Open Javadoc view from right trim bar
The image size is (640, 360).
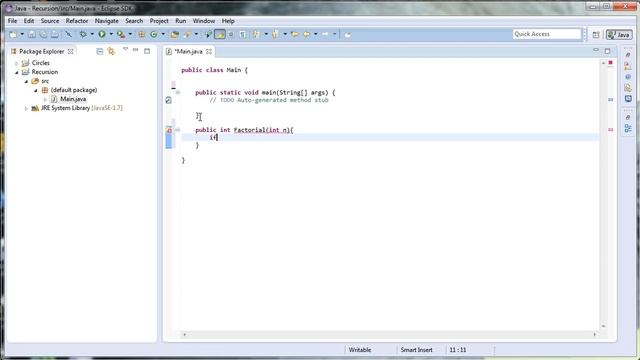pos(628,77)
